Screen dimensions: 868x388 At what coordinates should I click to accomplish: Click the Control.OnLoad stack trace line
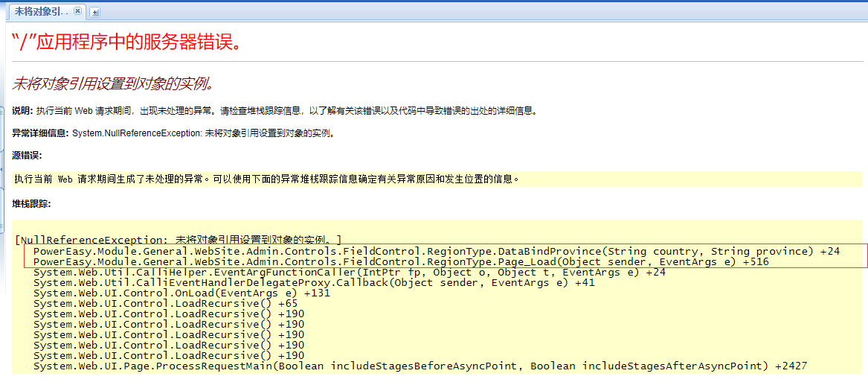181,293
